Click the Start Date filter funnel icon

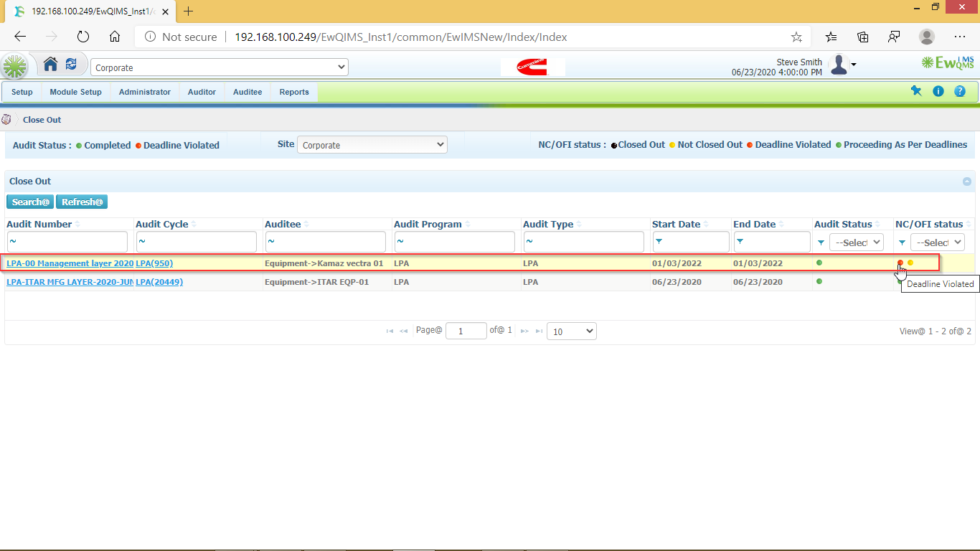click(659, 242)
